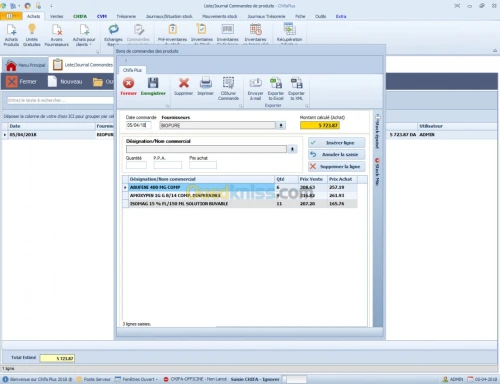Screen dimensions: 500x384
Task: Click the Insérer ligne button
Action: [x=337, y=143]
